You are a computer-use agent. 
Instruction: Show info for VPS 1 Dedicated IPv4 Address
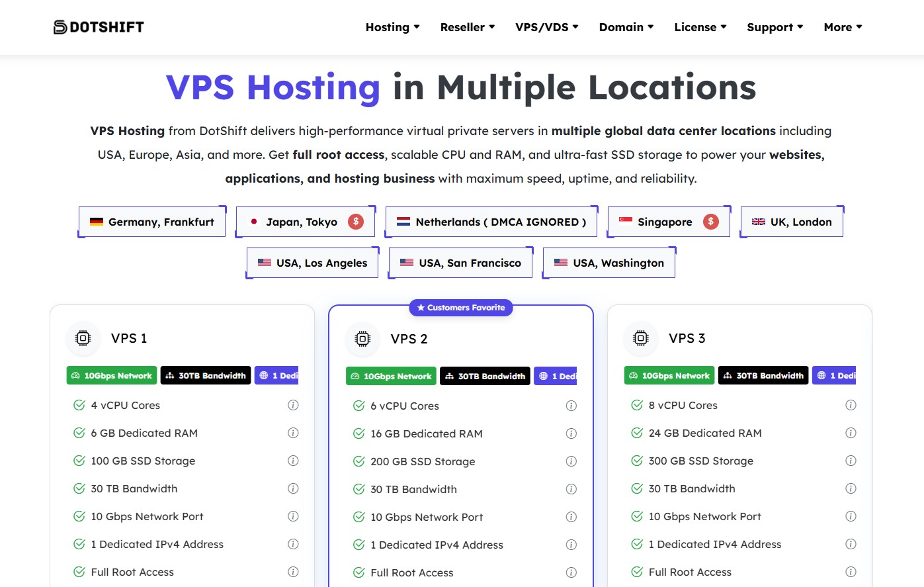click(x=293, y=544)
